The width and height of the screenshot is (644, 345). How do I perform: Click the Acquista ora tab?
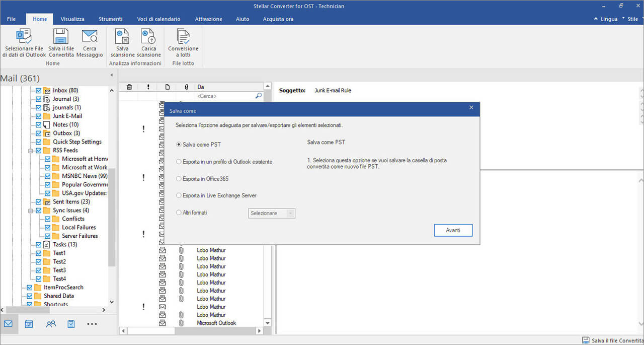coord(278,19)
